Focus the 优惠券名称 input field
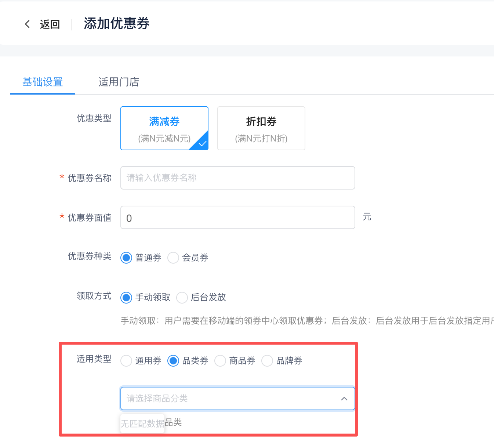The width and height of the screenshot is (494, 448). 237,178
